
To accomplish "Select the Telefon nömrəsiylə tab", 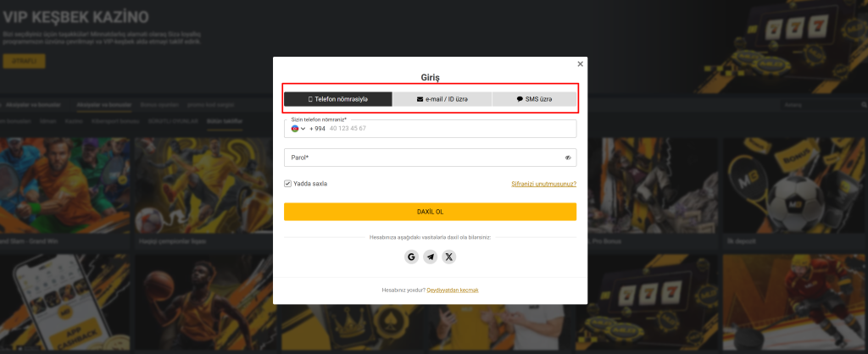I will point(338,99).
